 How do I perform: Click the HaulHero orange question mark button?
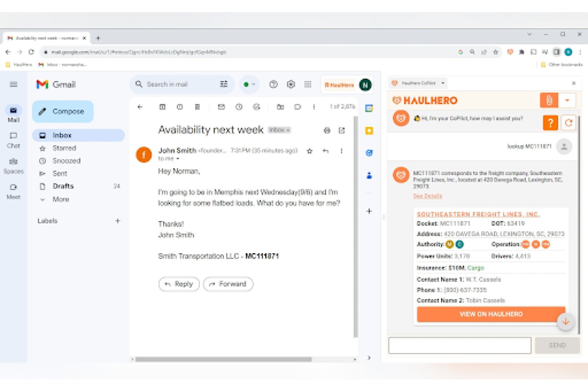click(550, 123)
